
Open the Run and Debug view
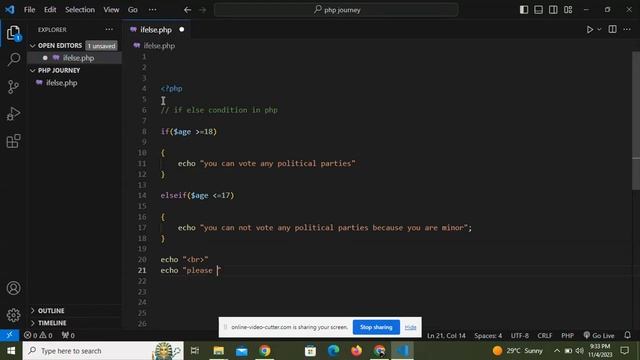tap(13, 114)
